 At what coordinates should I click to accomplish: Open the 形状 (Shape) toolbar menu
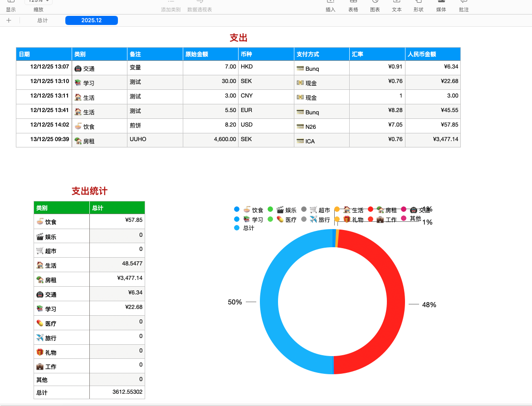tap(418, 5)
